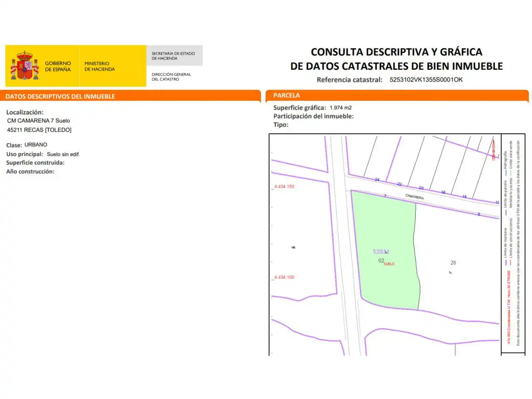
Task: Select the 'GOBIERNO DE ESPAÑA' text
Action: click(x=58, y=66)
